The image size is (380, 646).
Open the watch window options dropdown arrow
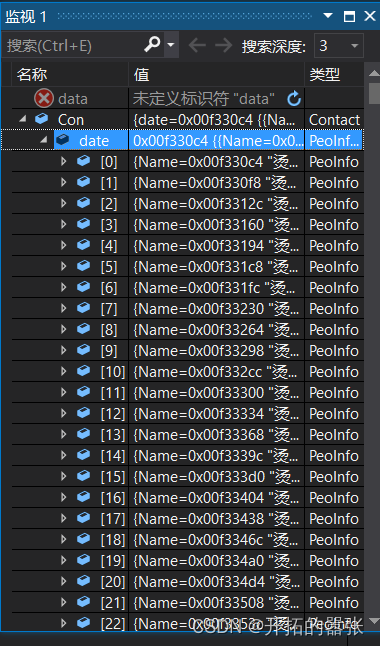(x=328, y=16)
